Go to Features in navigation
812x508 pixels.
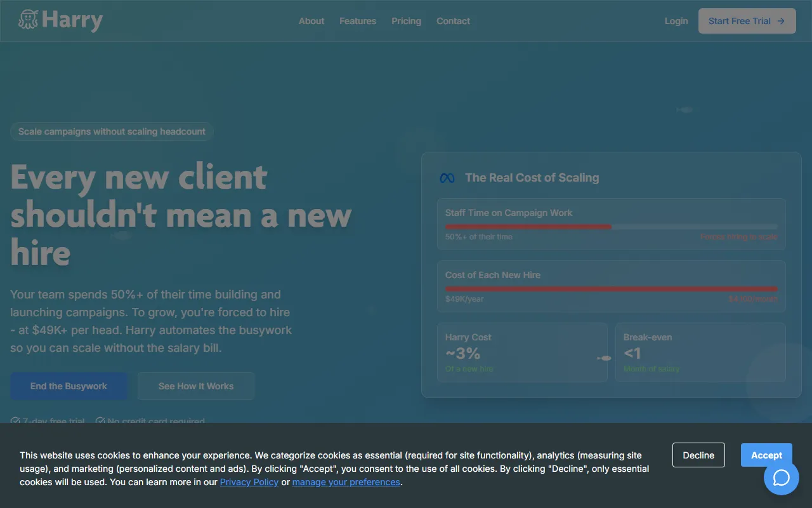click(x=358, y=21)
